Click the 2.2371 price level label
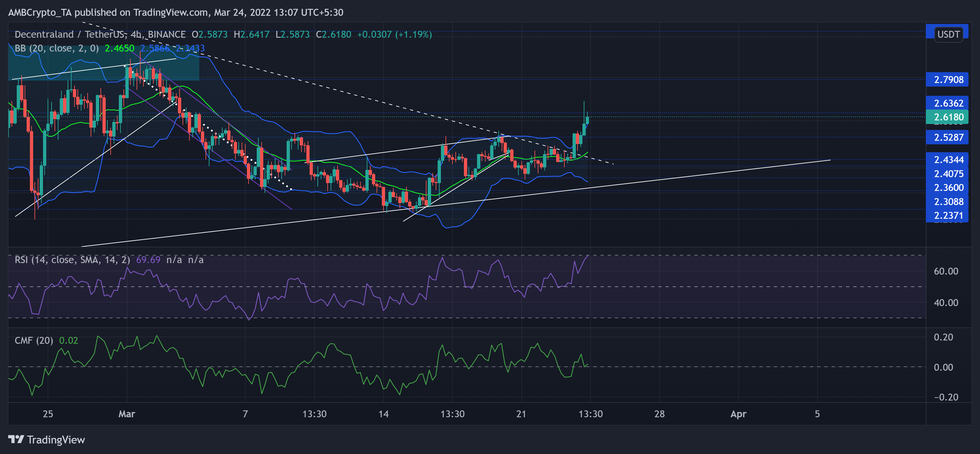 pyautogui.click(x=948, y=216)
